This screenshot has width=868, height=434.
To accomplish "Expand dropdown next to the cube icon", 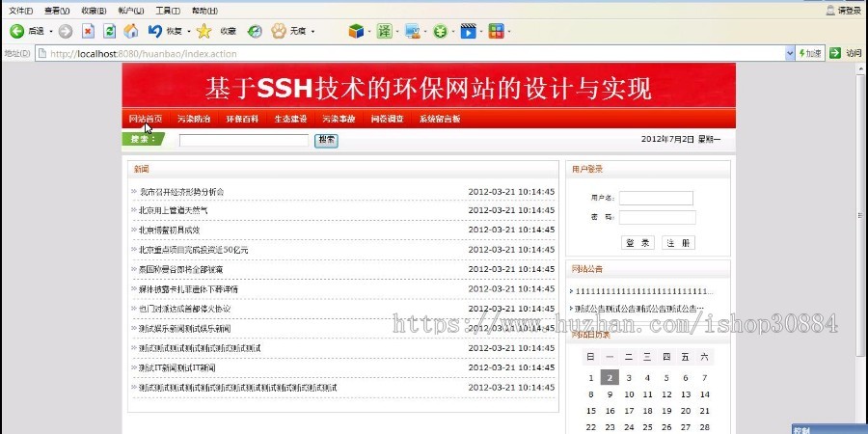I will coord(369,32).
